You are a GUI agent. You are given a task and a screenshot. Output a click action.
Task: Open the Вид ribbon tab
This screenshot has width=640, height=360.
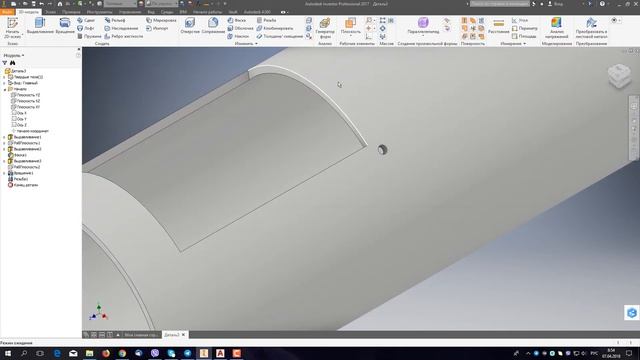(x=151, y=12)
